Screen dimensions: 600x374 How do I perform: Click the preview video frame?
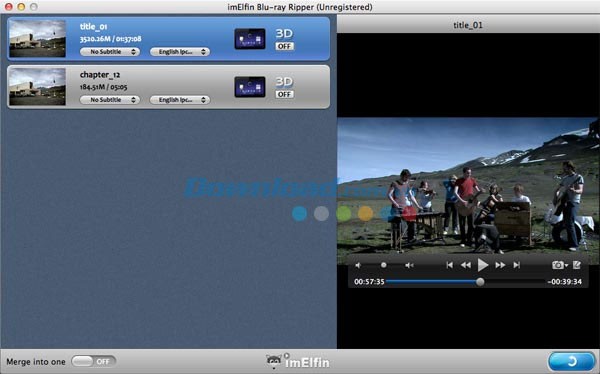pos(468,191)
